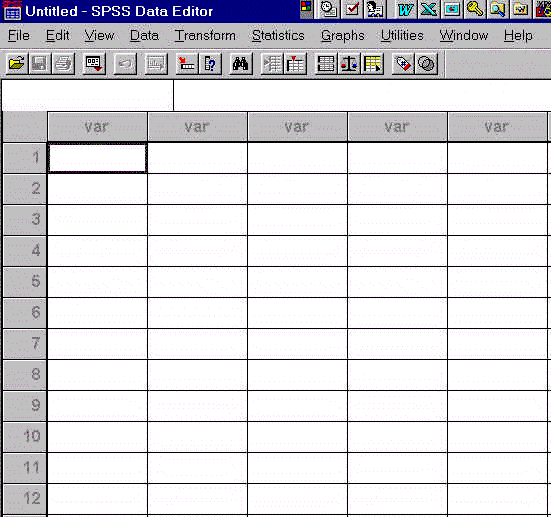Click the Insert Case toolbar icon
The height and width of the screenshot is (517, 551).
(x=272, y=64)
